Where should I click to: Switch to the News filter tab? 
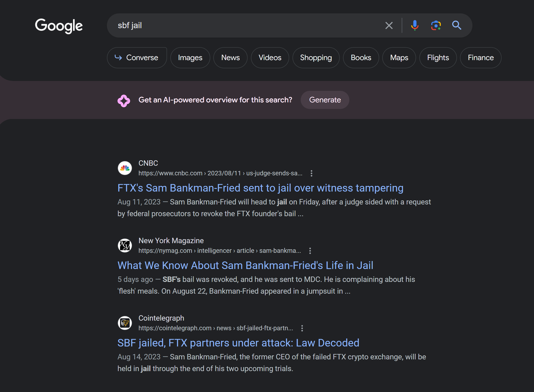230,58
